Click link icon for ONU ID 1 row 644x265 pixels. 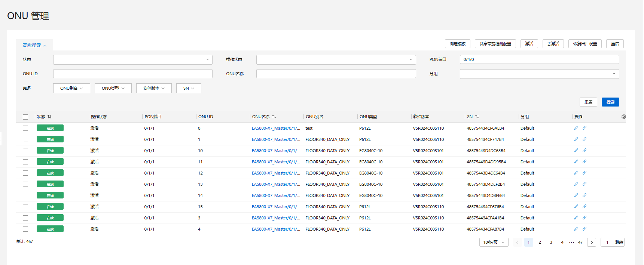pos(584,139)
